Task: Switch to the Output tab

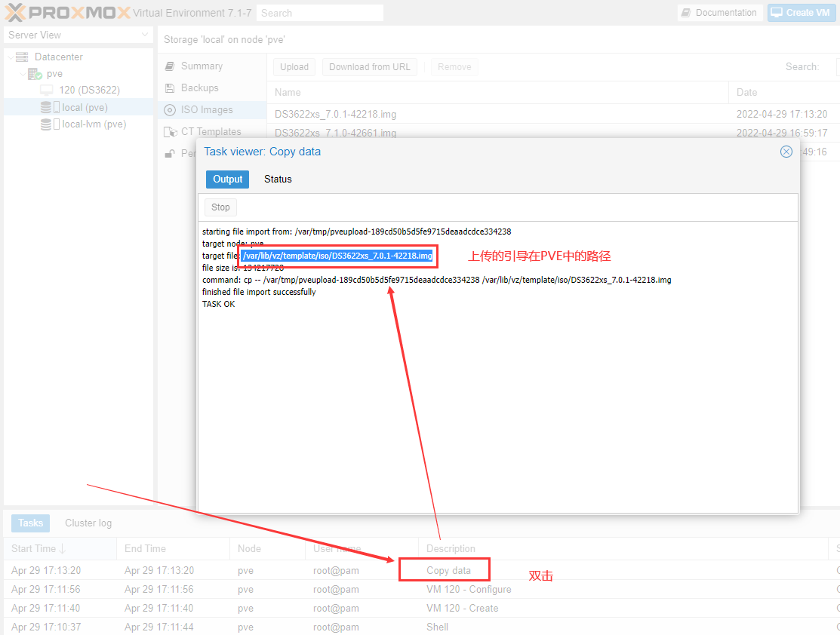Action: [x=228, y=179]
